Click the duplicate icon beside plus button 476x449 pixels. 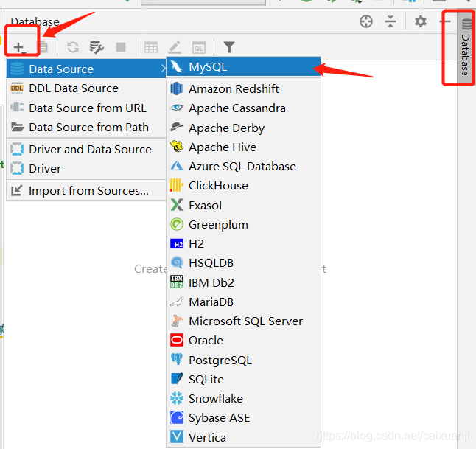(43, 47)
